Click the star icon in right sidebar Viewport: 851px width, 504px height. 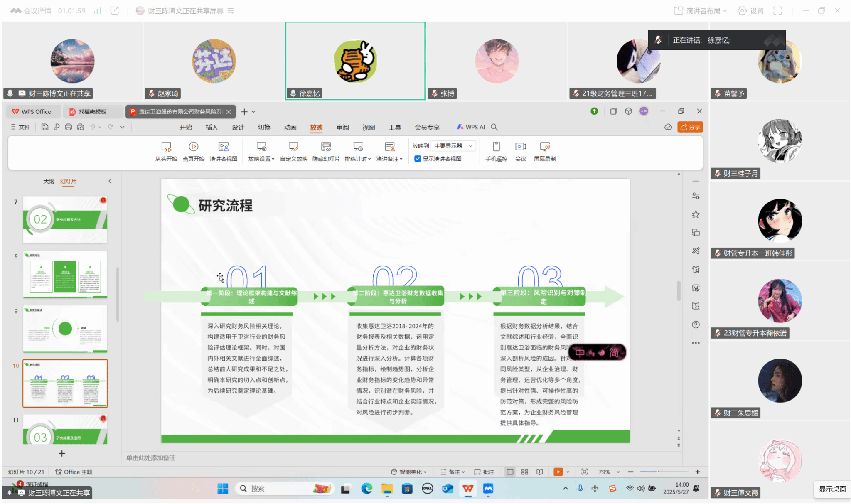coord(696,214)
